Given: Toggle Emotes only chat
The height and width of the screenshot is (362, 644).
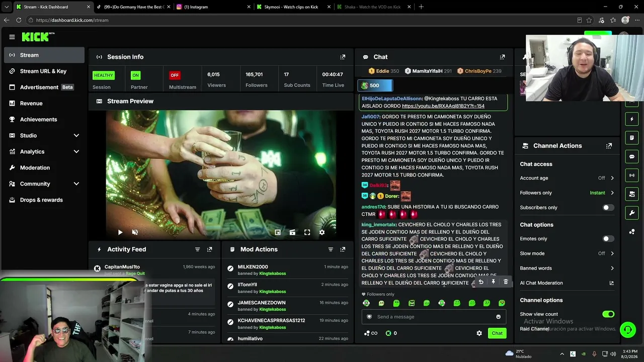Looking at the screenshot, I should pyautogui.click(x=608, y=239).
